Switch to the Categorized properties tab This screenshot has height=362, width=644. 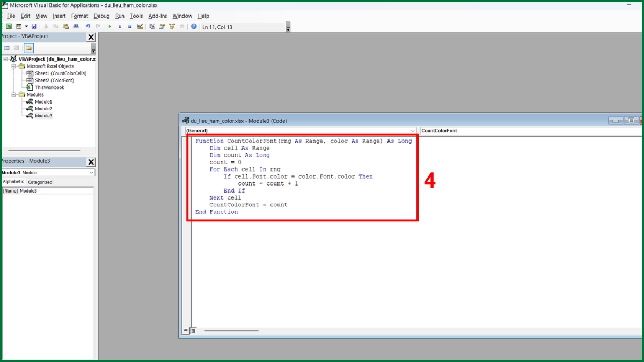[x=40, y=182]
